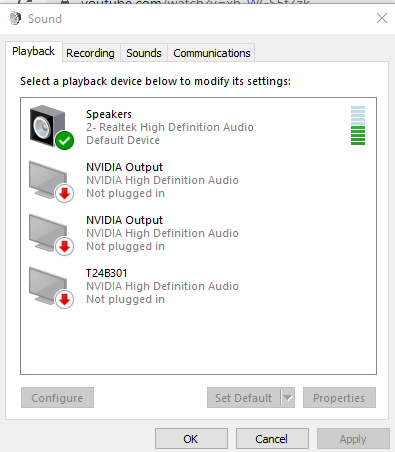Click the browser address bar behind the dialog
The image size is (395, 452).
point(195,2)
